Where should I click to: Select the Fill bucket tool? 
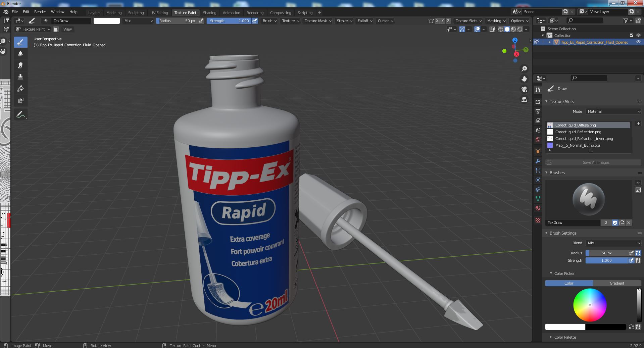[20, 89]
